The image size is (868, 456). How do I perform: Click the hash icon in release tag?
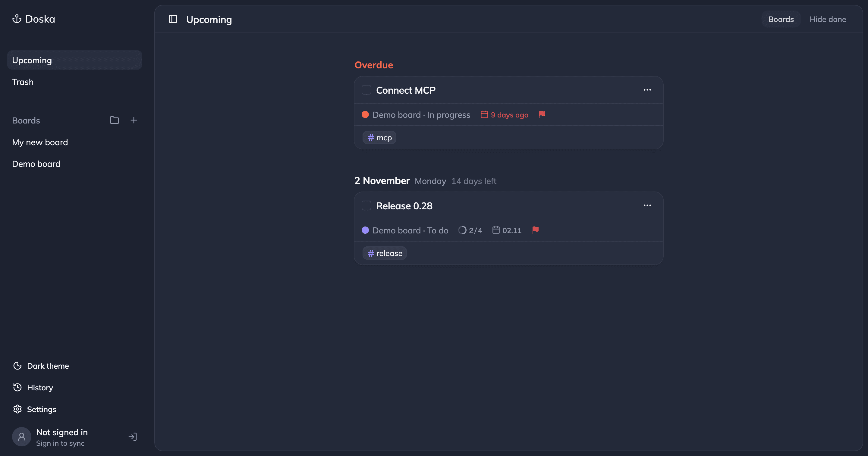pos(371,253)
